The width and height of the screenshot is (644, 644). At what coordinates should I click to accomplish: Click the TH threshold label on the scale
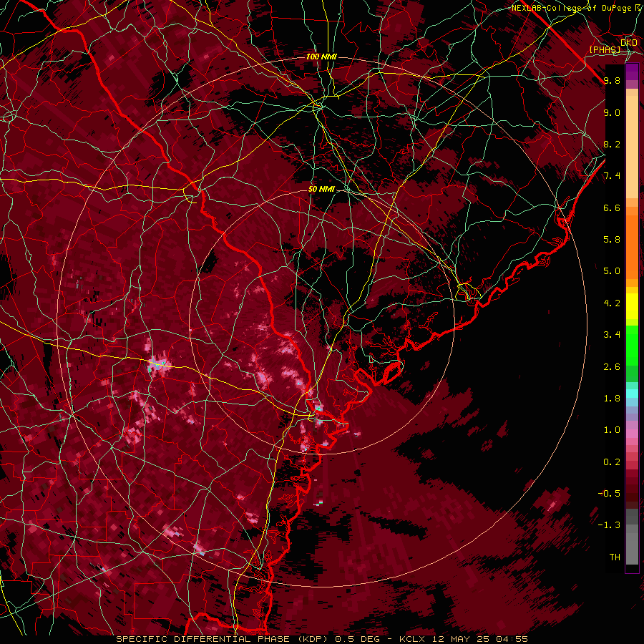tap(615, 557)
